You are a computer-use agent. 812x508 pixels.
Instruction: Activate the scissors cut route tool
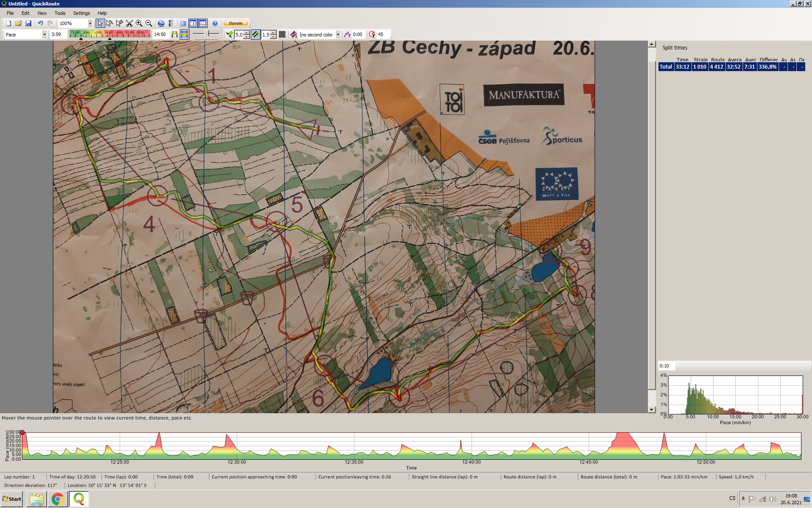point(129,23)
